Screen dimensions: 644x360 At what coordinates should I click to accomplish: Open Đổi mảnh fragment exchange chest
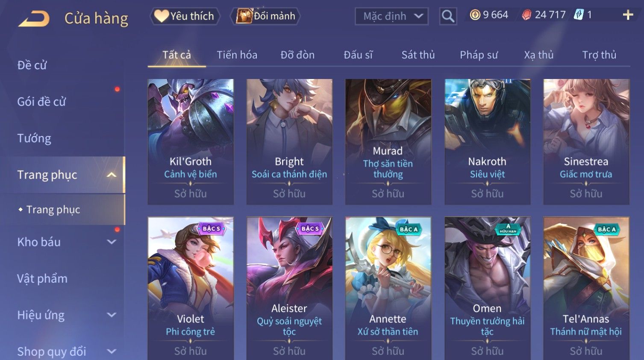(x=266, y=16)
